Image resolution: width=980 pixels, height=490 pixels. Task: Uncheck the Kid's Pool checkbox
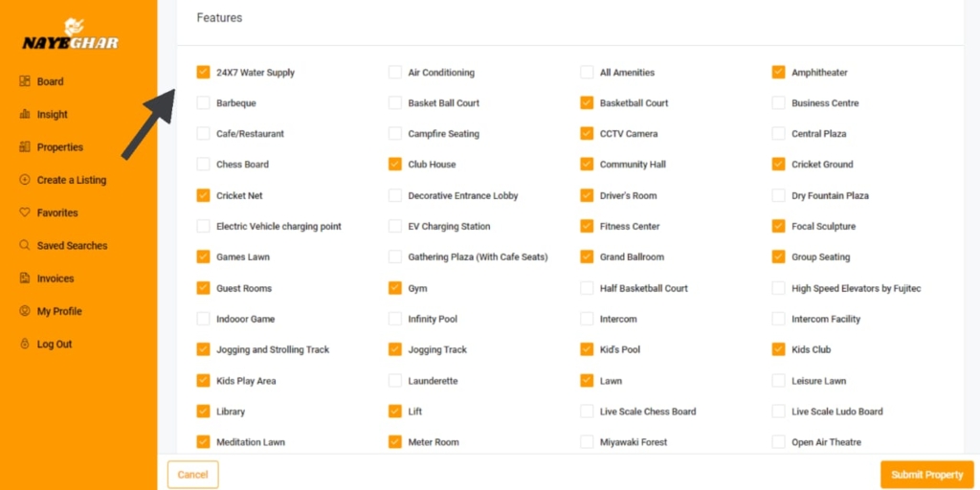(587, 348)
